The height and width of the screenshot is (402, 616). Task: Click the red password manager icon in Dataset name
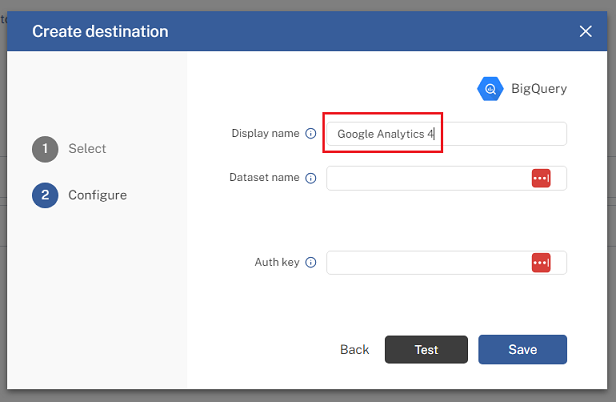541,178
